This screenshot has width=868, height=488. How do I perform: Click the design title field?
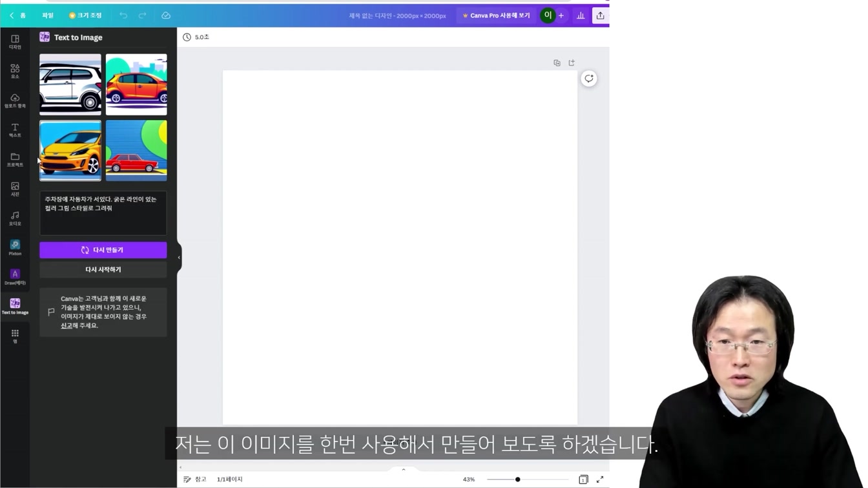coord(397,15)
